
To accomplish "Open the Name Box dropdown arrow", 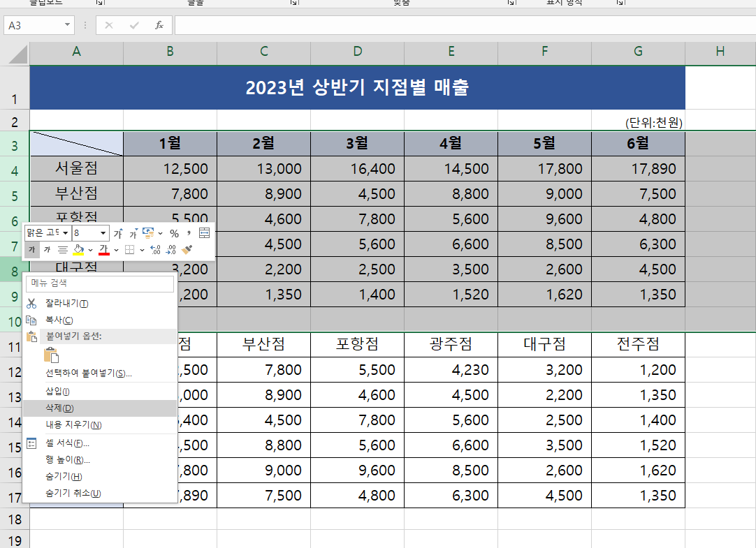I will [67, 24].
